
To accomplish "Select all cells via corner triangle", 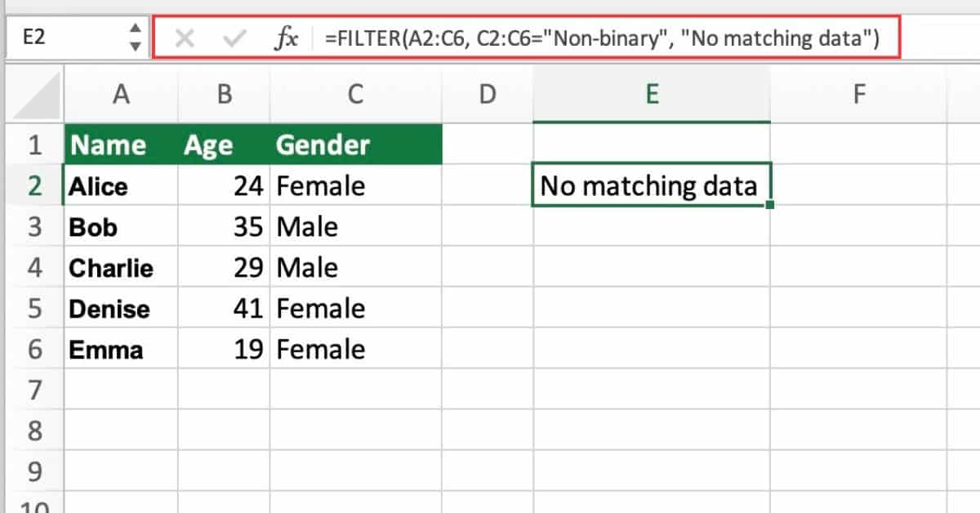I will [33, 95].
